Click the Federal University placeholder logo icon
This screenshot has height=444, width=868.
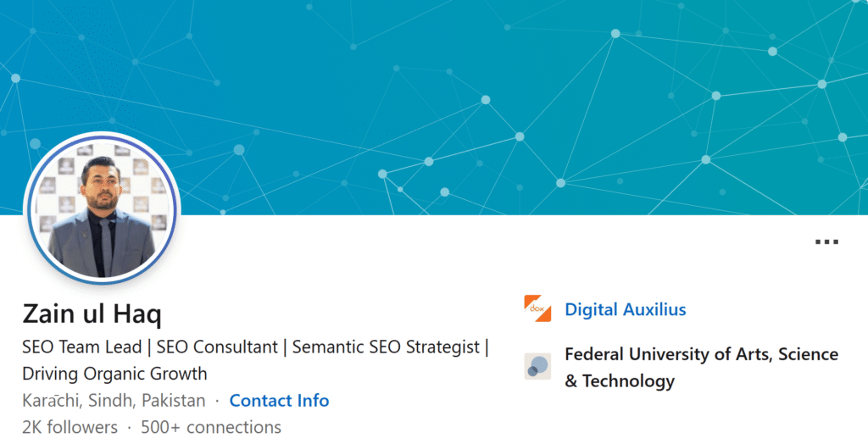(x=537, y=367)
